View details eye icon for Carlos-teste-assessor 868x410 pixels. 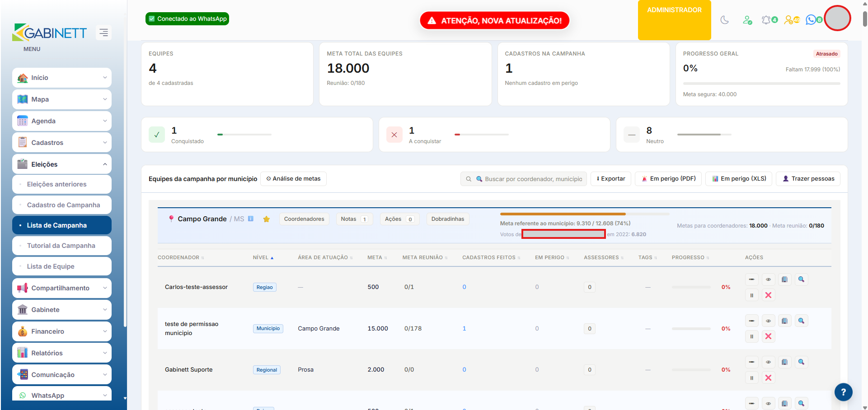tap(768, 280)
